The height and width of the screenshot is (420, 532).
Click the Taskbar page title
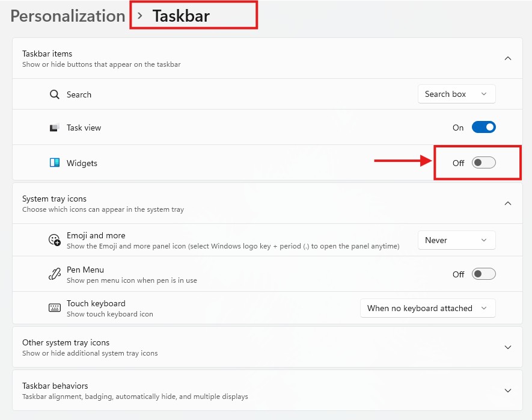[x=181, y=16]
